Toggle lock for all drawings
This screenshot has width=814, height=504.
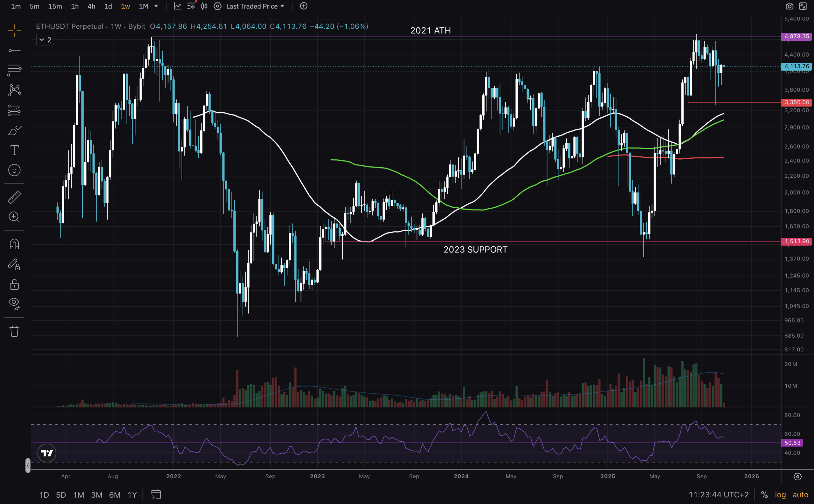click(14, 284)
